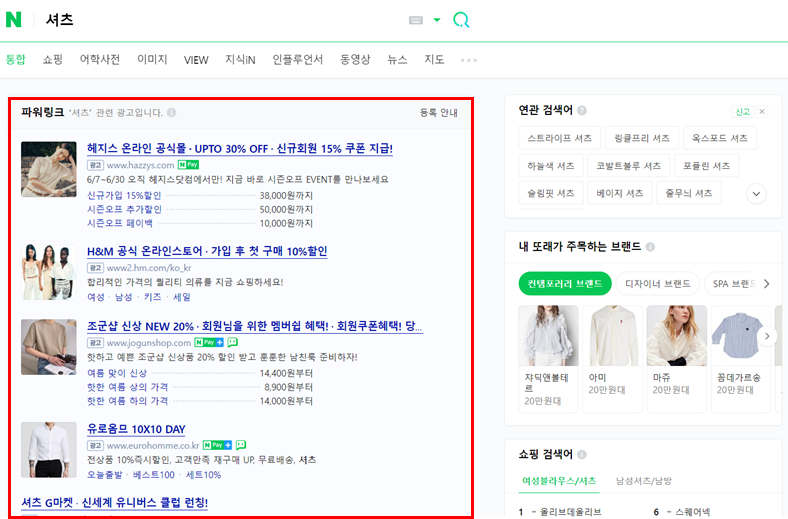788x519 pixels.
Task: Click the H&M ad thumbnail image
Action: point(49,272)
